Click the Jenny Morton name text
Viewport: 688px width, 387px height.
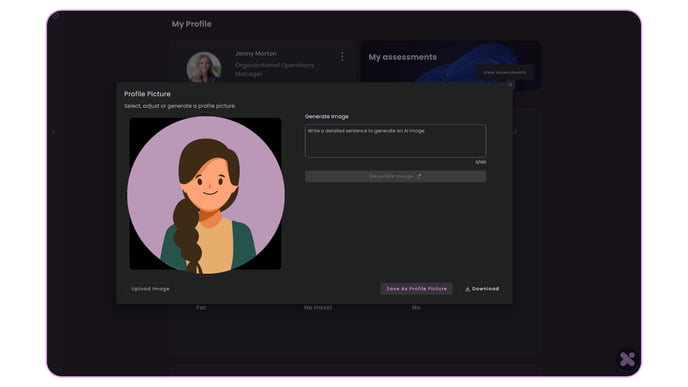[256, 54]
